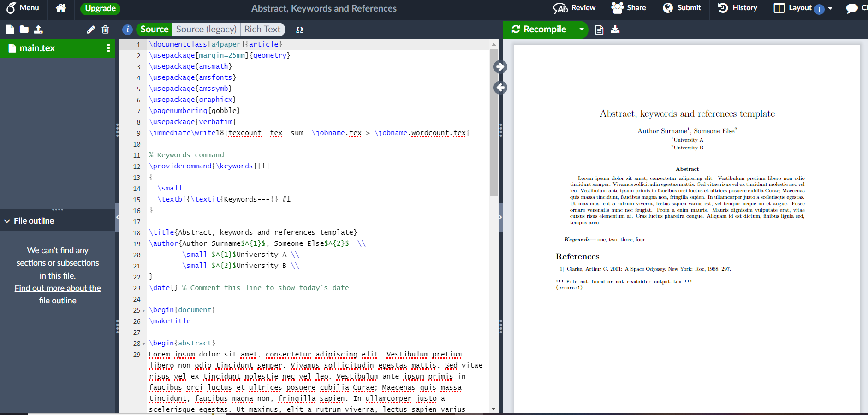The width and height of the screenshot is (868, 415).
Task: Create a new folder
Action: [24, 30]
